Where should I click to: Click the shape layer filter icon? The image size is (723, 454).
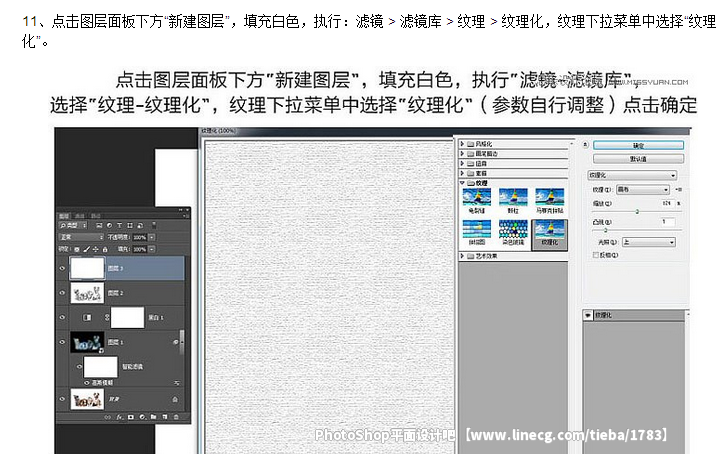tap(130, 225)
